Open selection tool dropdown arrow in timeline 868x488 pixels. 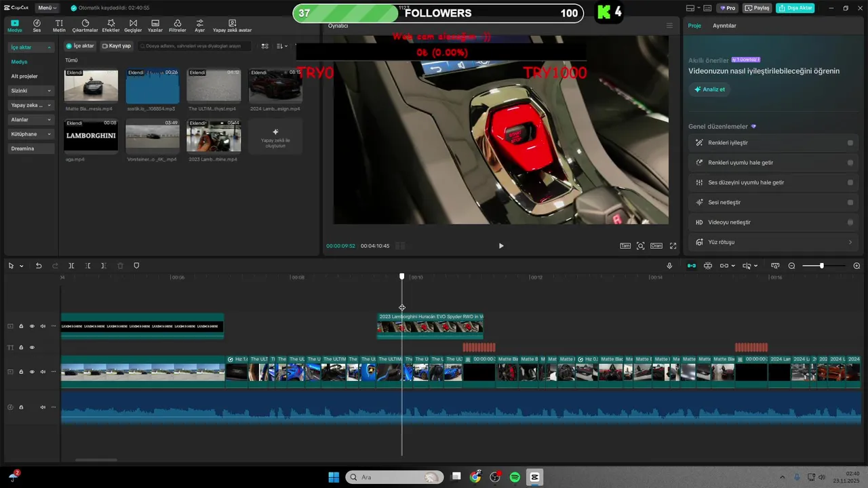(21, 266)
